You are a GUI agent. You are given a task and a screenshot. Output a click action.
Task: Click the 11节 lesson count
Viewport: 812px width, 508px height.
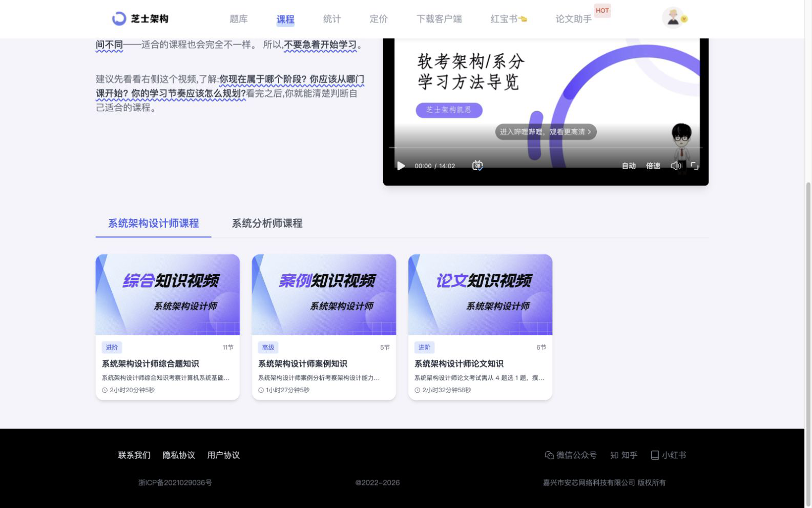(x=228, y=348)
